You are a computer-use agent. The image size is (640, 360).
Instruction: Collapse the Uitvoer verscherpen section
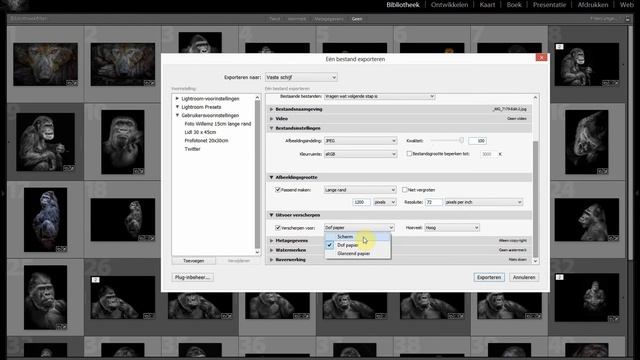[x=271, y=215]
